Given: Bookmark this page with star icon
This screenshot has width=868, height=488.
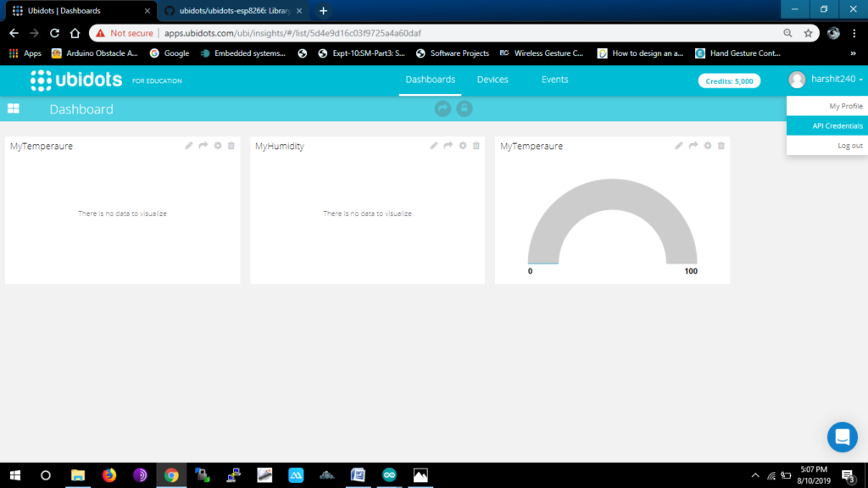Looking at the screenshot, I should point(808,33).
